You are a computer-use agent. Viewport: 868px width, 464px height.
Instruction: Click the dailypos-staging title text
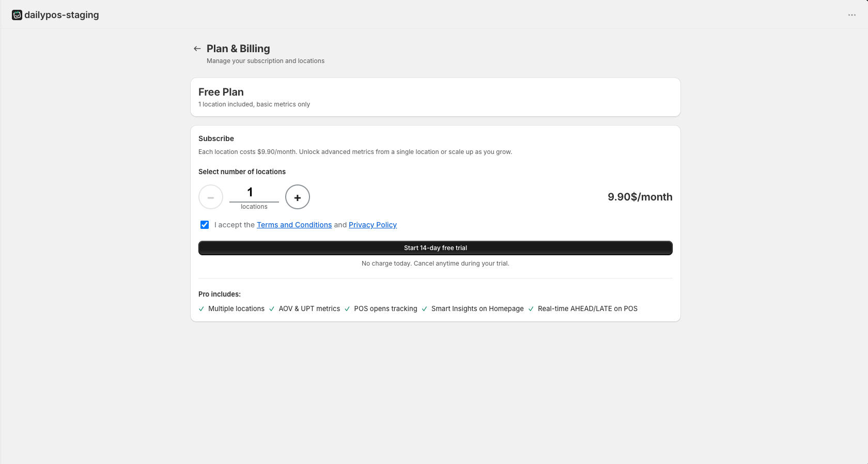pyautogui.click(x=61, y=15)
